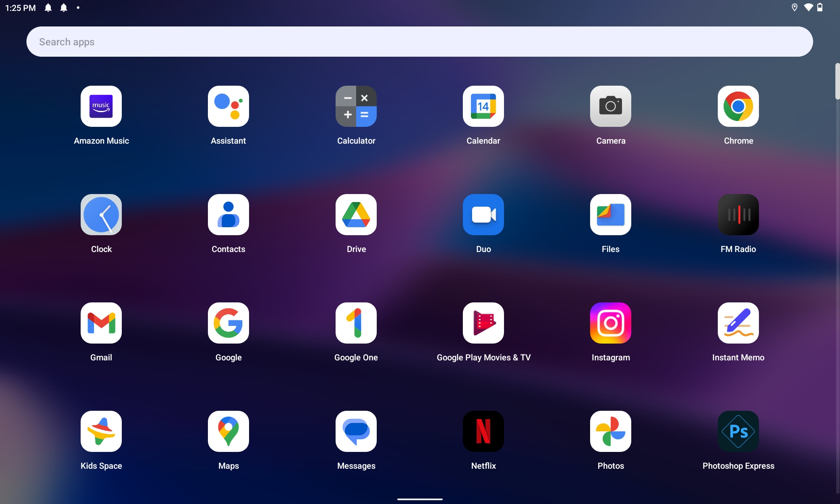This screenshot has width=840, height=504.
Task: Launch Google One storage app
Action: 356,322
